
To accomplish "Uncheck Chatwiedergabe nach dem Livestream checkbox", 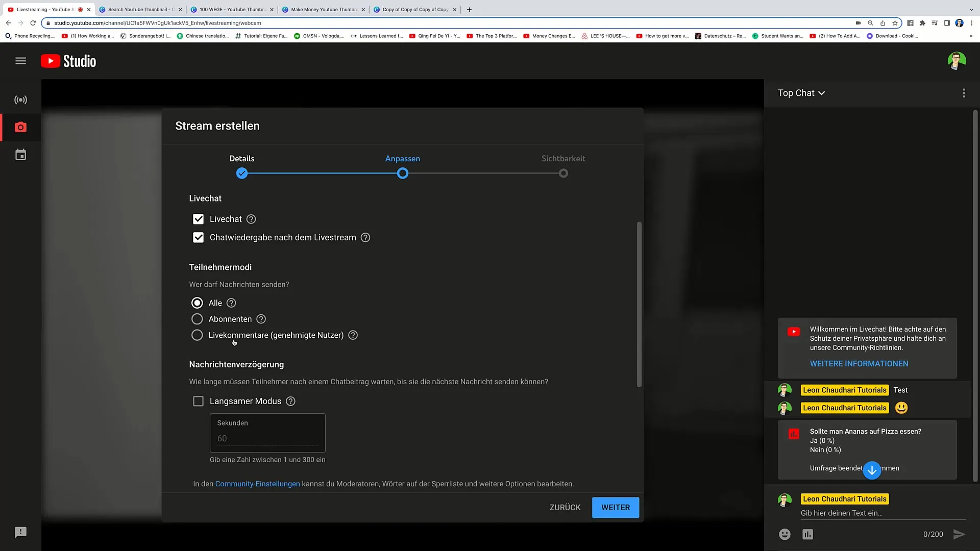I will [198, 238].
